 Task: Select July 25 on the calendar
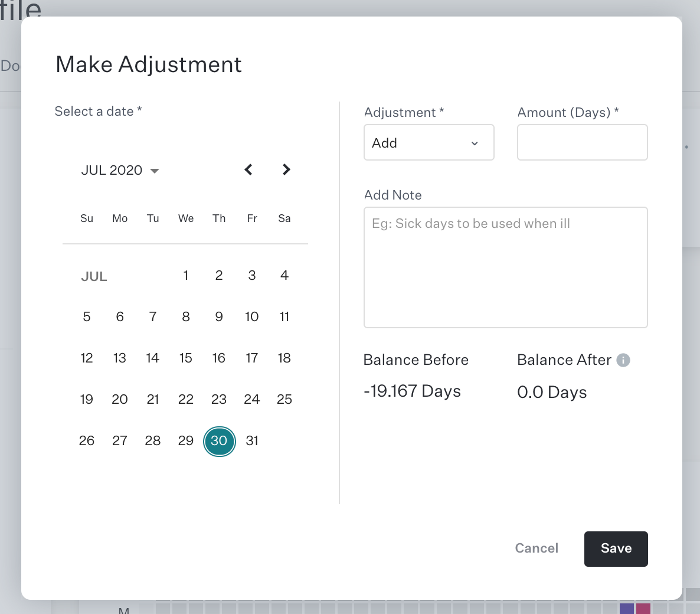(x=284, y=399)
